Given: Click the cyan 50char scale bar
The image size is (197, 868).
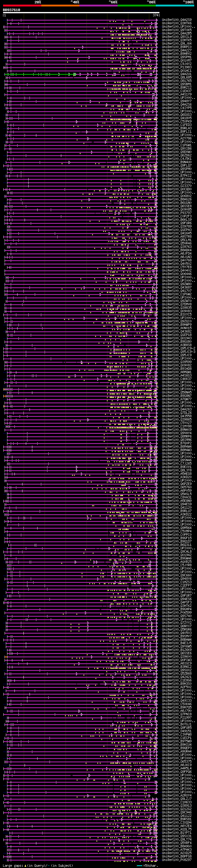Looking at the screenshot, I should pyautogui.click(x=140, y=865).
